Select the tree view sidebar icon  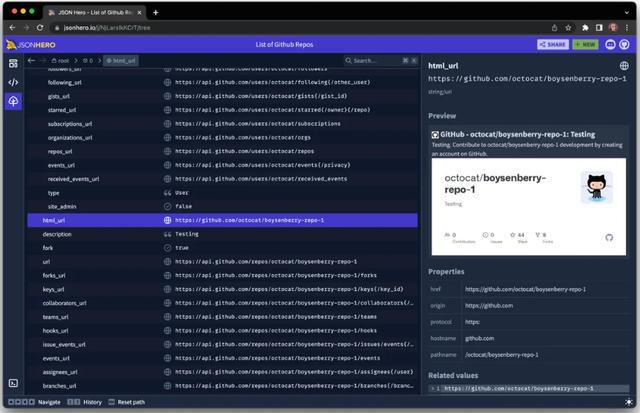click(x=13, y=101)
